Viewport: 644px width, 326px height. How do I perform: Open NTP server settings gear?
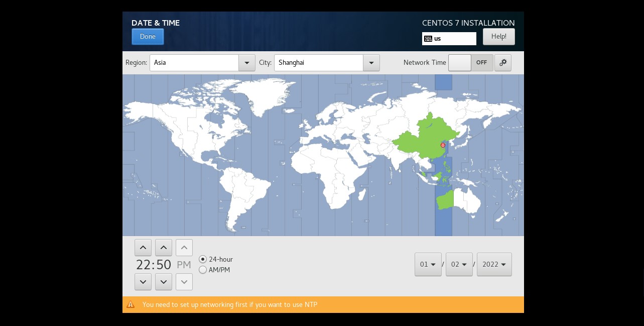point(503,63)
